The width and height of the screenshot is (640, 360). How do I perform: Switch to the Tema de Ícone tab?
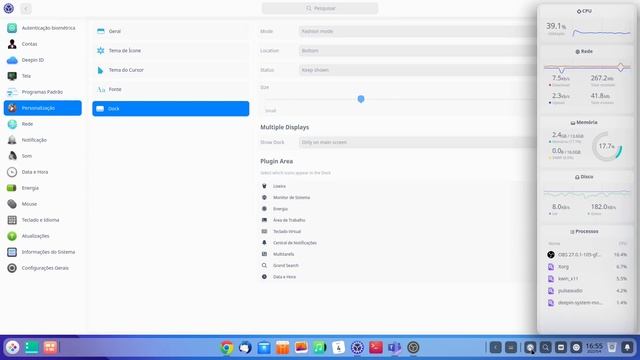click(171, 51)
